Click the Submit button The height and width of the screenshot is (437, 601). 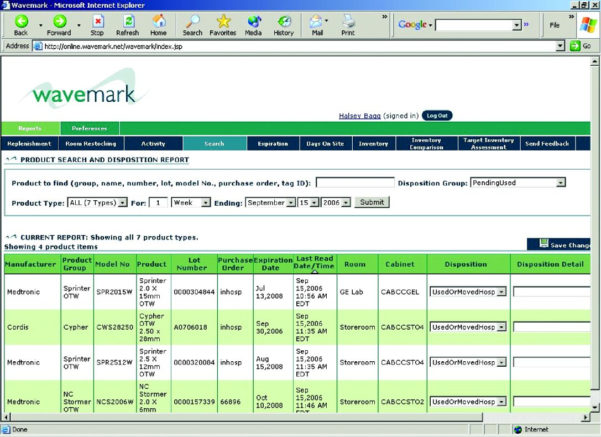coord(371,202)
